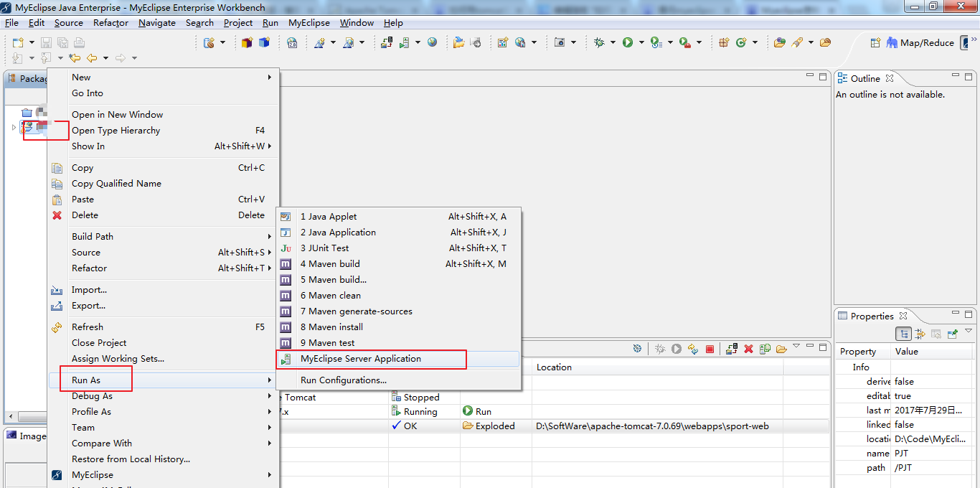Open dropdown arrow next to New wizard icon

31,43
